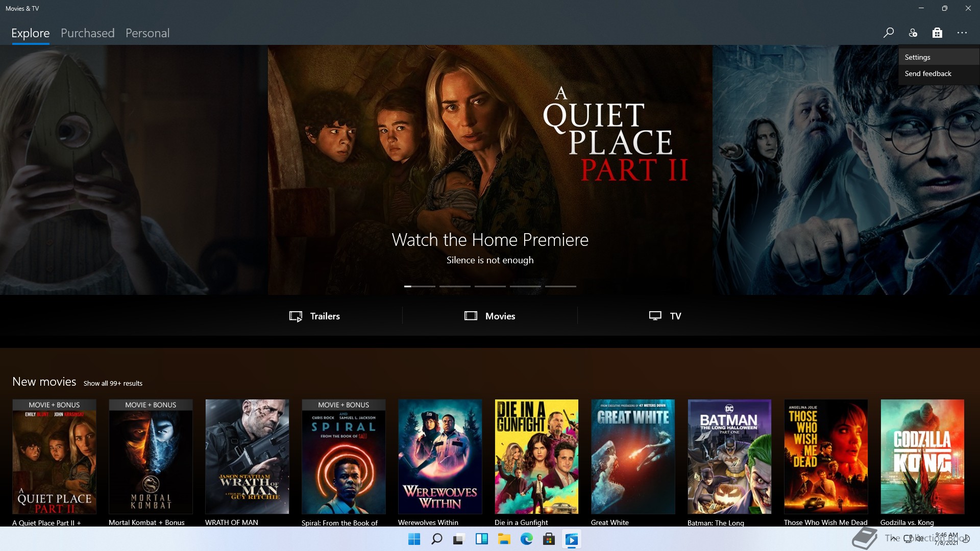The image size is (980, 551).
Task: Select the first carousel page indicator
Action: click(x=420, y=286)
